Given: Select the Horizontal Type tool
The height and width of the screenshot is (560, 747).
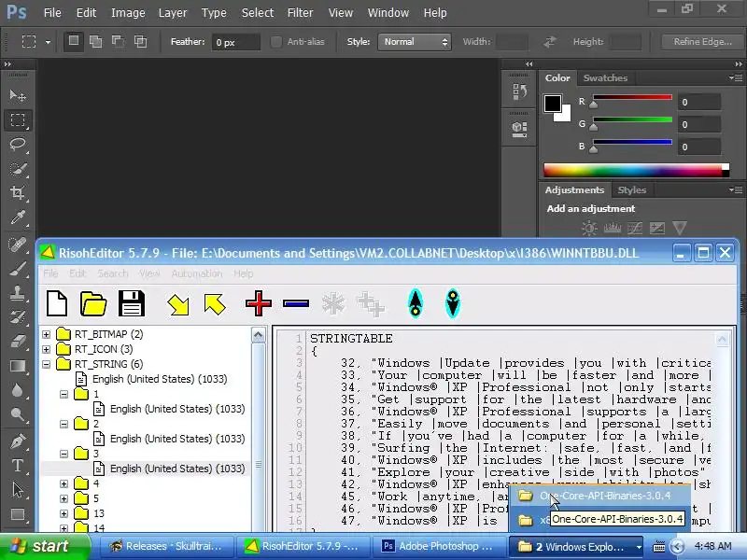Looking at the screenshot, I should pyautogui.click(x=18, y=466).
